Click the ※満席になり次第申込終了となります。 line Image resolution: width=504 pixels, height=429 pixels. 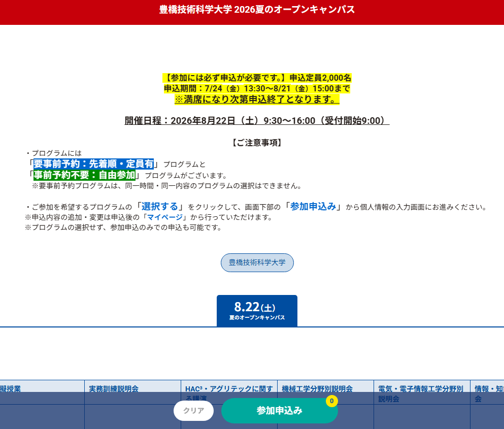coord(257,100)
